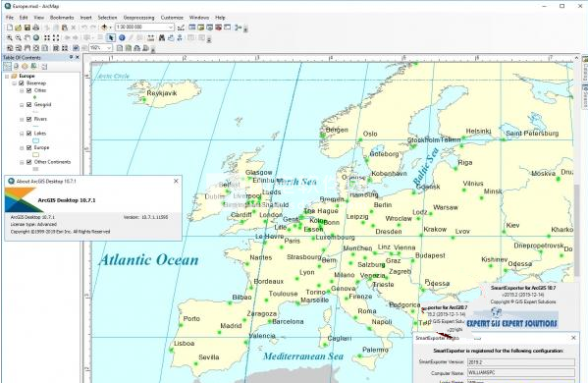The height and width of the screenshot is (383, 588).
Task: Open the map scale dropdown
Action: tap(171, 27)
